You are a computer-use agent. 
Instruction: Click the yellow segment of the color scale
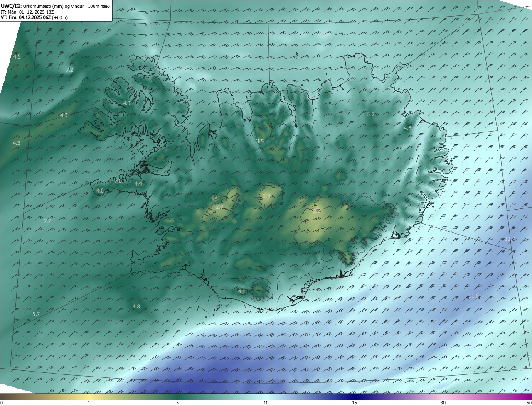(x=89, y=396)
